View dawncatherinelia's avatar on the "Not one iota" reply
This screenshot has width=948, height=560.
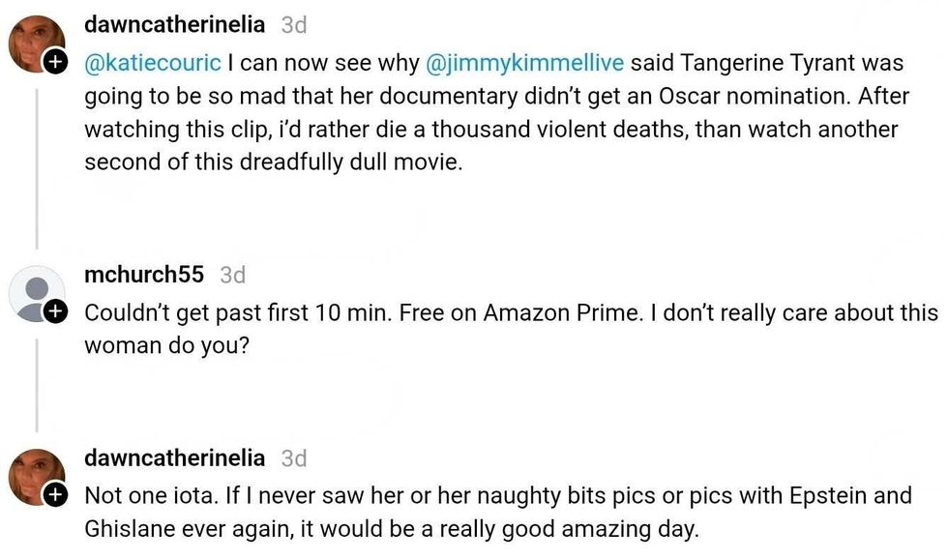[36, 476]
